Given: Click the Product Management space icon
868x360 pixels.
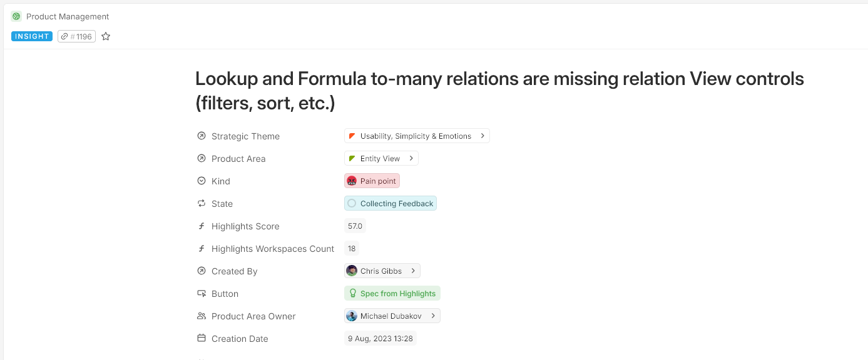Looking at the screenshot, I should 16,16.
